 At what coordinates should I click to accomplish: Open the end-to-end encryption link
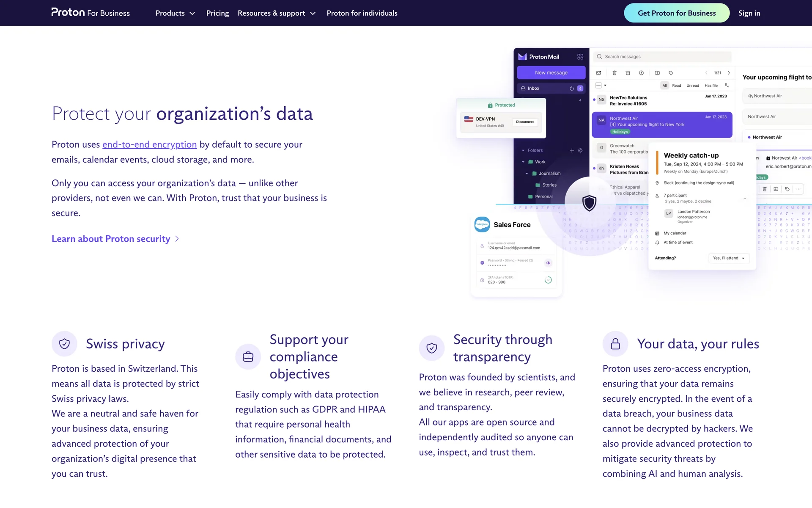[x=149, y=144]
